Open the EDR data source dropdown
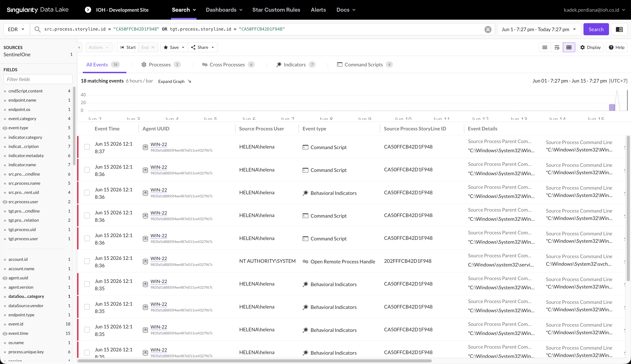This screenshot has width=631, height=364. [x=17, y=30]
